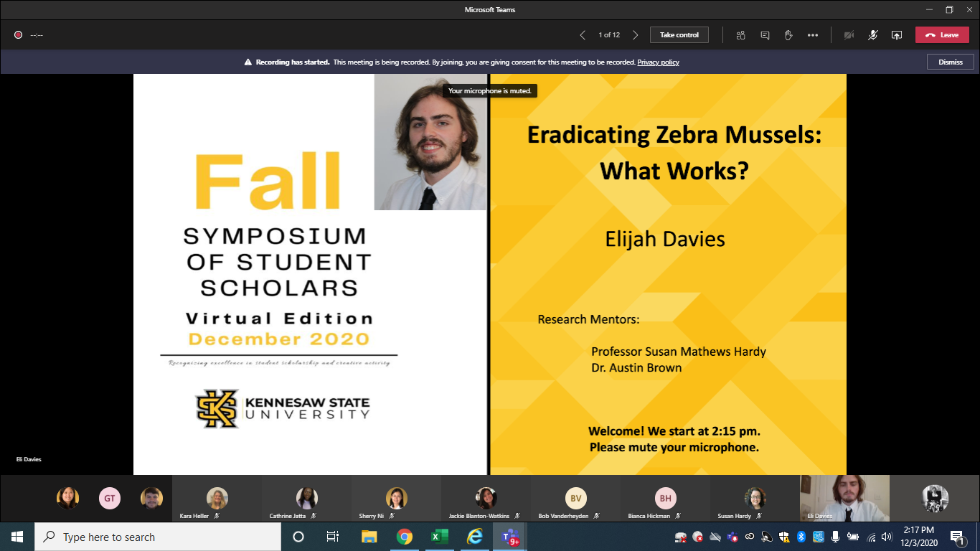Image resolution: width=980 pixels, height=551 pixels.
Task: Open the meeting chat conversation
Action: tap(765, 35)
